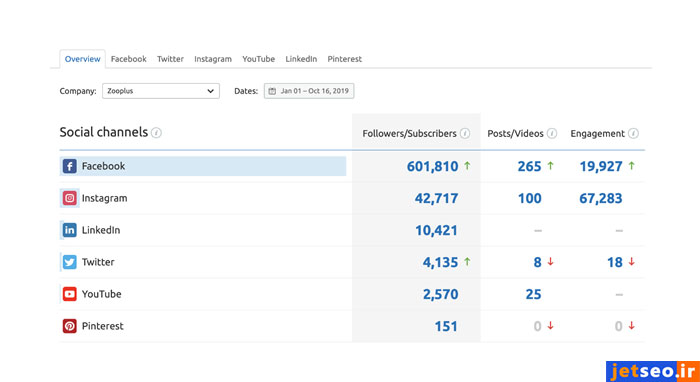The height and width of the screenshot is (382, 700).
Task: Select the Instagram row label
Action: 104,198
